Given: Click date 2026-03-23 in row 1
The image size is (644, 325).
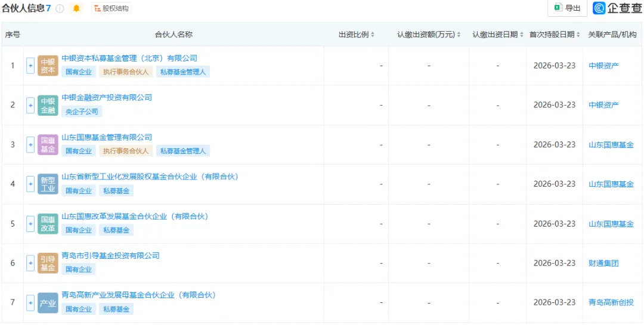Looking at the screenshot, I should 555,66.
